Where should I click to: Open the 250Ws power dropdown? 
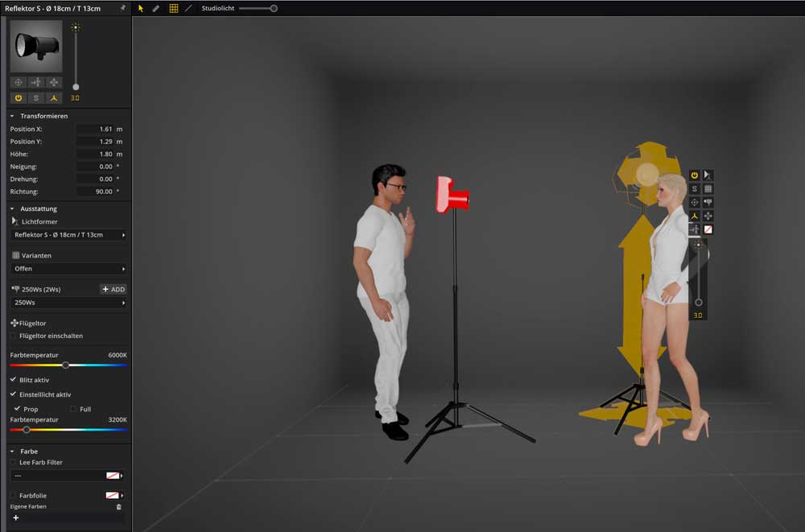(x=68, y=303)
